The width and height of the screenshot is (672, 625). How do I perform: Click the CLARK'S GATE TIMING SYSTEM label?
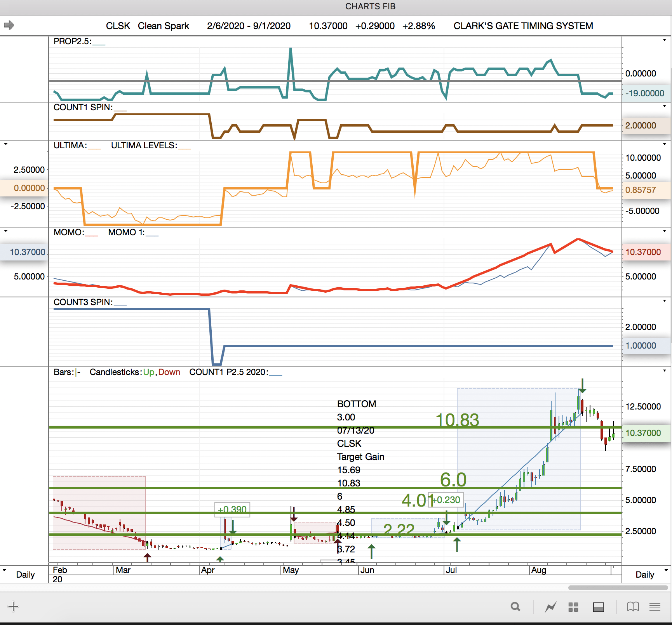pos(523,26)
